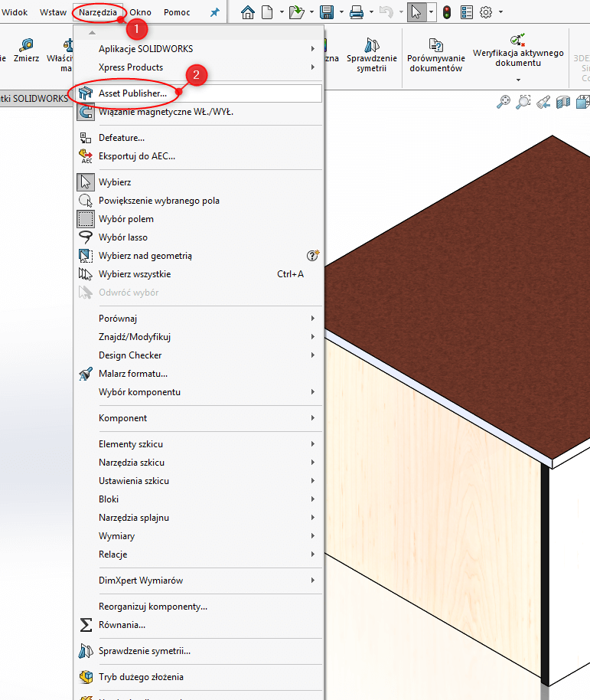
Task: Choose Powiększenie wybranego pola
Action: [x=199, y=201]
